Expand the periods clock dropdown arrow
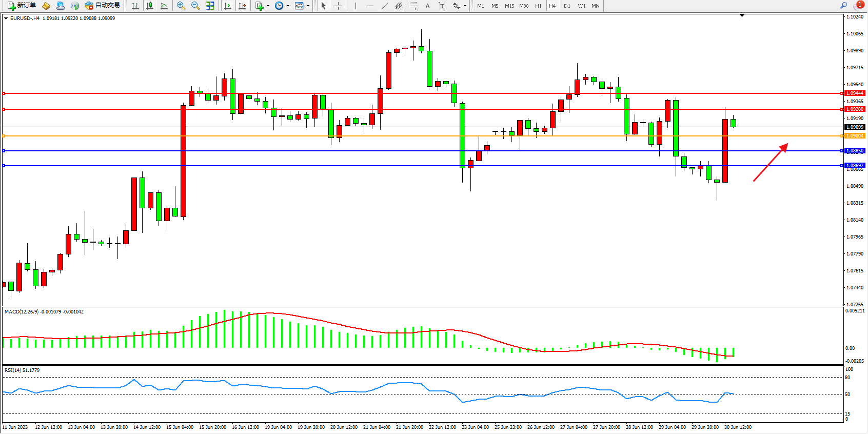Viewport: 868px width, 434px height. point(288,6)
